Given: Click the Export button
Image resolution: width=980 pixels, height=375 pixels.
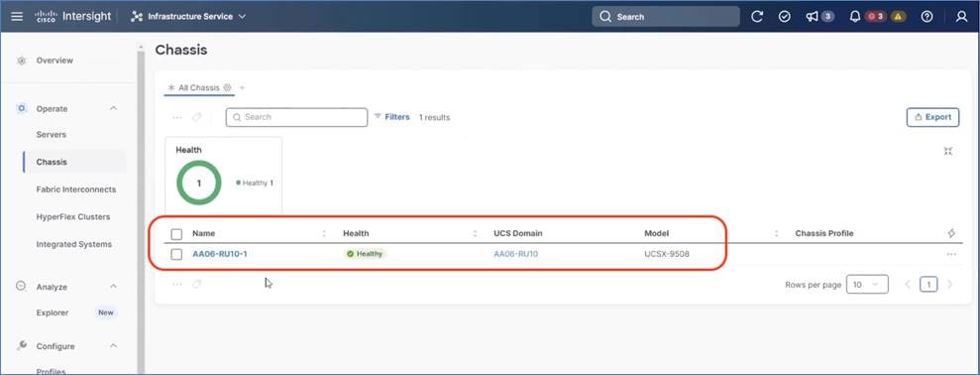Looking at the screenshot, I should (x=932, y=117).
